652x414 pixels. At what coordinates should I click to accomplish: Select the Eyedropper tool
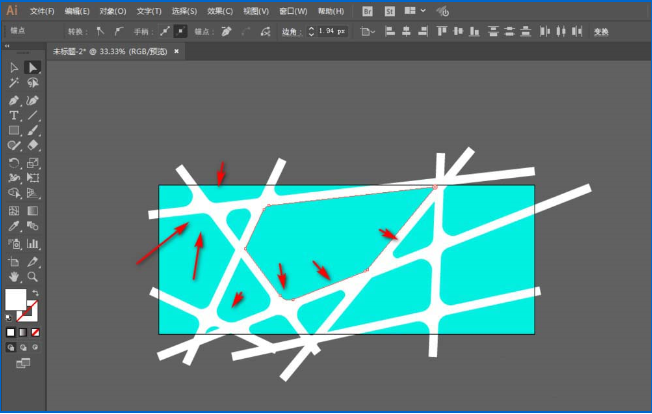pos(14,226)
